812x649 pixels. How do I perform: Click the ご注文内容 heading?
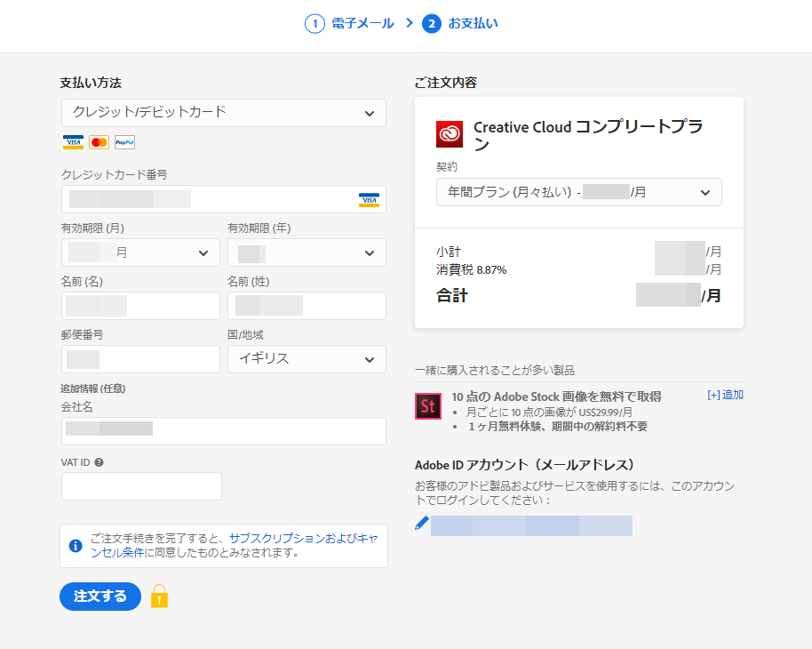point(446,83)
